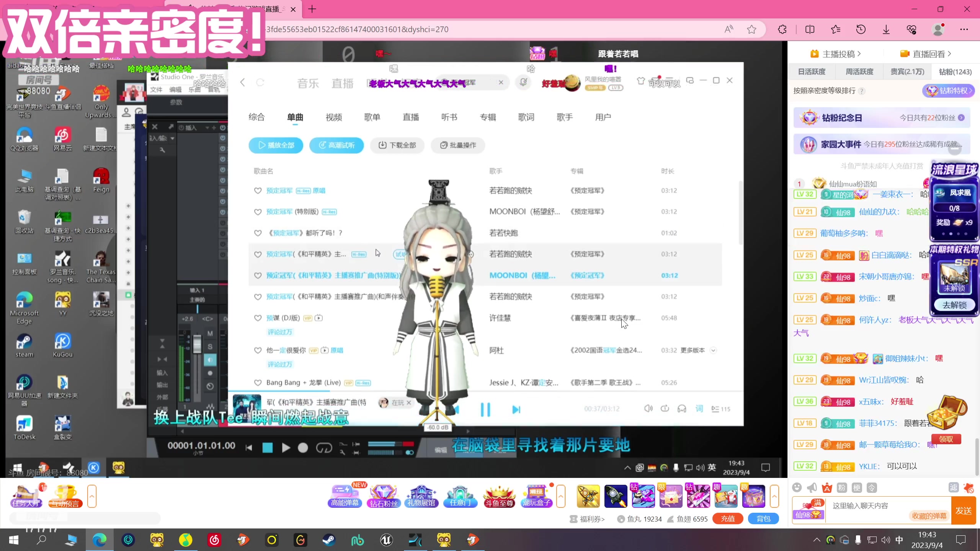Click the 充值 recharge button

point(727,518)
